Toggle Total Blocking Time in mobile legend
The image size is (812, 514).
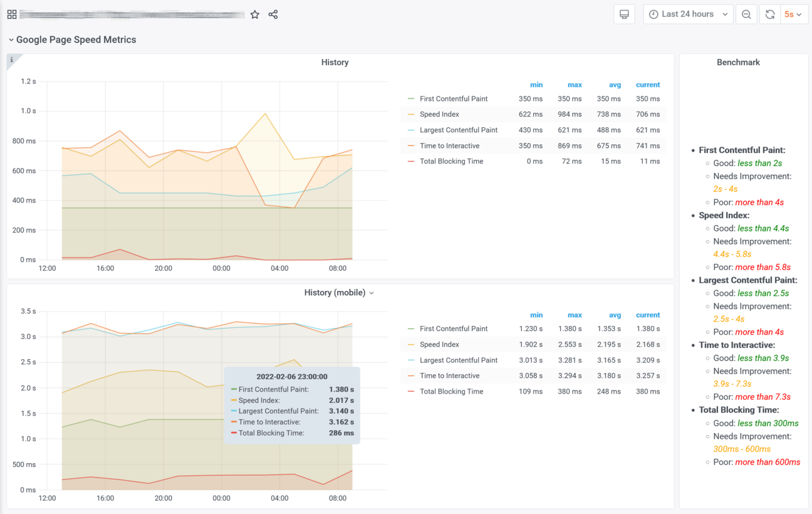click(x=451, y=391)
